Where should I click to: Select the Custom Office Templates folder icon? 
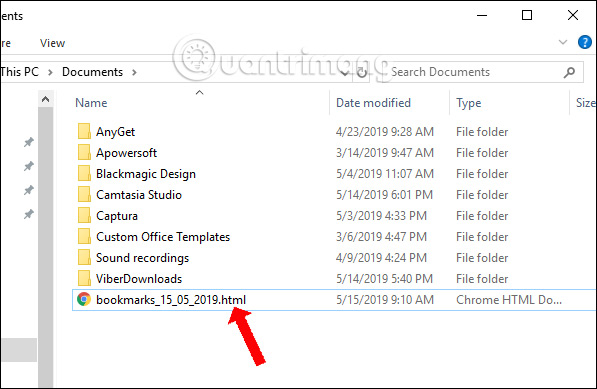[x=84, y=236]
